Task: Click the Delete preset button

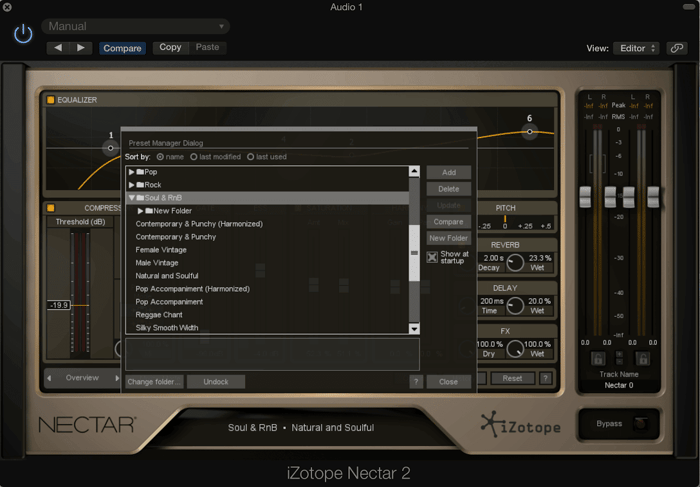Action: coord(449,189)
